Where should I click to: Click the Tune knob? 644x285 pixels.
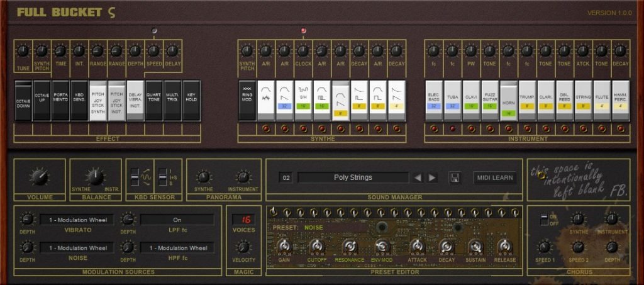coord(23,52)
